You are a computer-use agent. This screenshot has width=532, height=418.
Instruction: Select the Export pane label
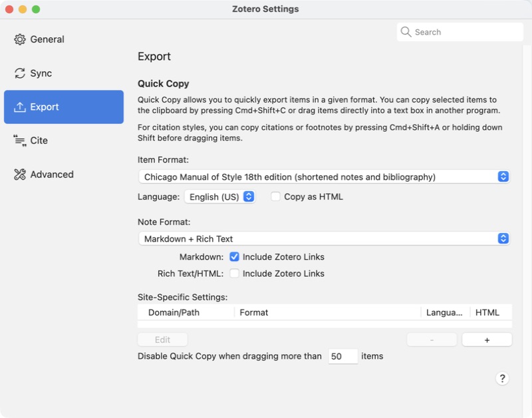click(x=45, y=107)
